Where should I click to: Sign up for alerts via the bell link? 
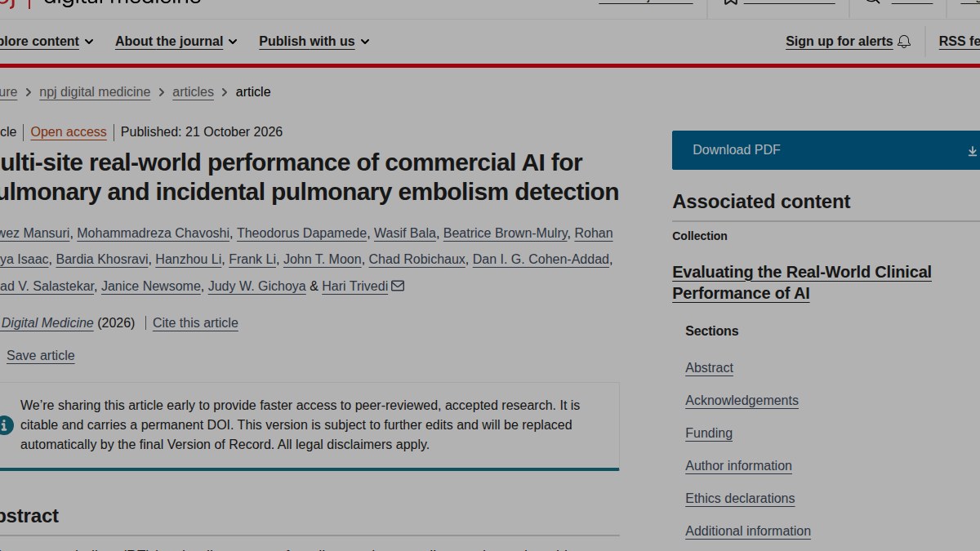(848, 41)
